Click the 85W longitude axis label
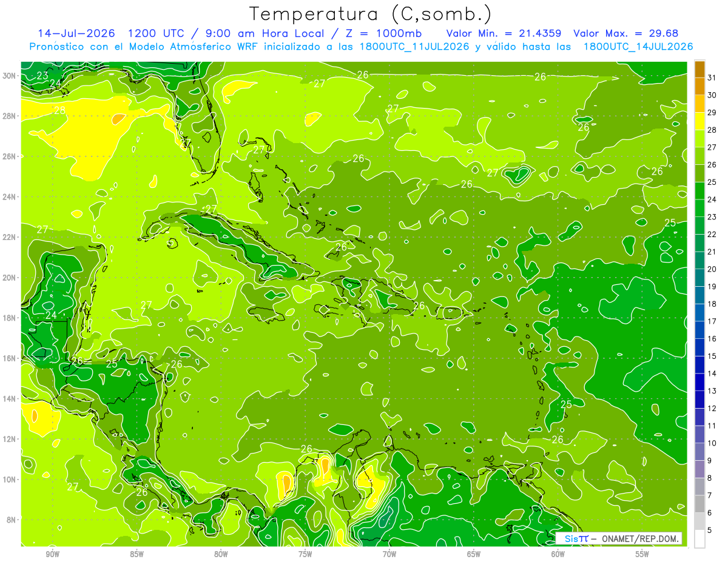Image resolution: width=728 pixels, height=562 pixels. (136, 554)
